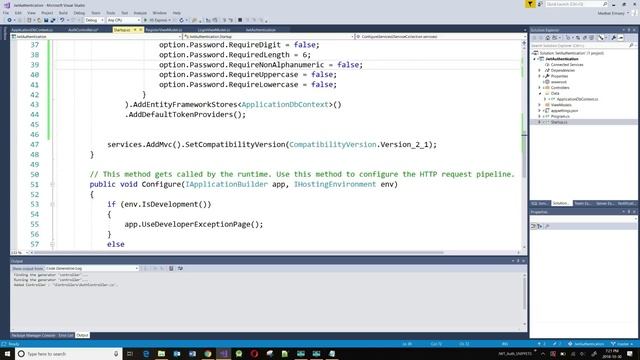The width and height of the screenshot is (640, 360).
Task: Click the Output panel vertical scrollbar
Action: (x=524, y=292)
